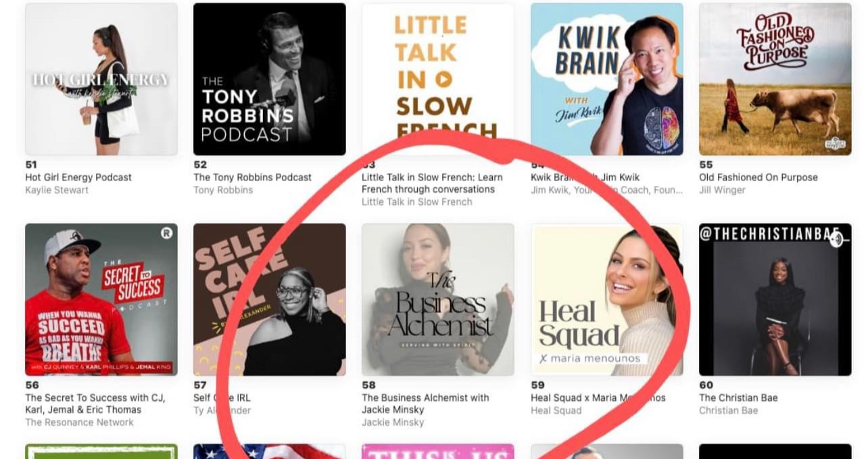Click The Business Alchemist with Jackie Minsky title

pyautogui.click(x=425, y=404)
